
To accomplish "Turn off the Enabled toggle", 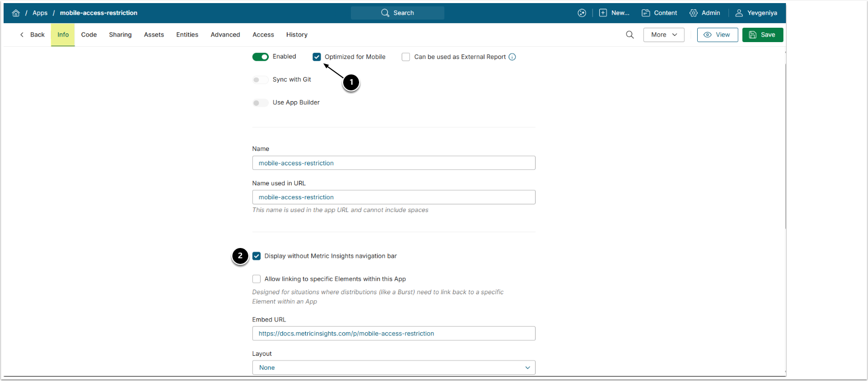I will pos(261,57).
